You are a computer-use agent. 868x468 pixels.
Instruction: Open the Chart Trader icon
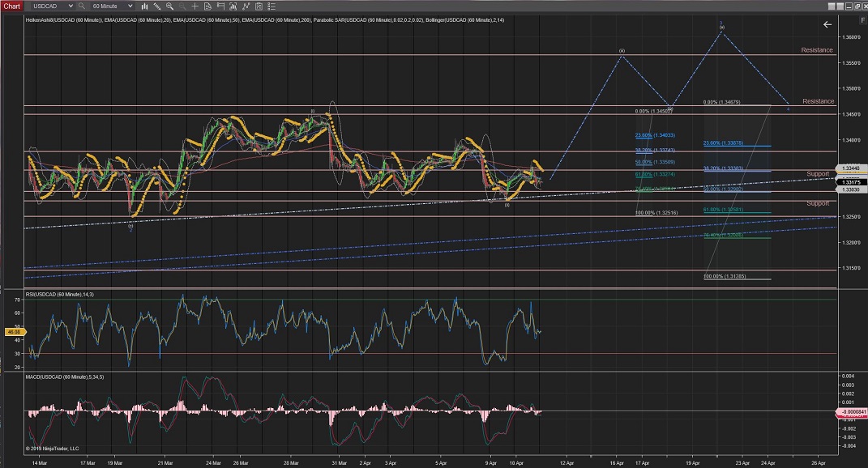pos(220,6)
